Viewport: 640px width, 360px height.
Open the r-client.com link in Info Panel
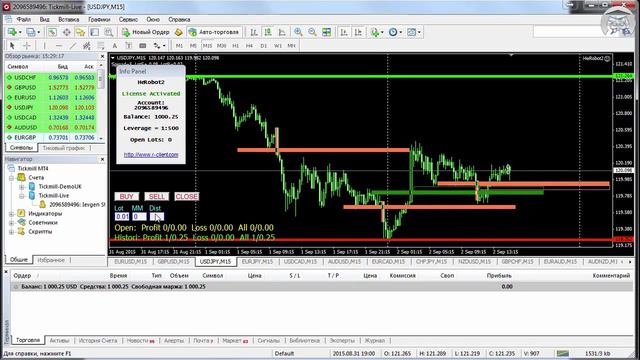pos(151,155)
